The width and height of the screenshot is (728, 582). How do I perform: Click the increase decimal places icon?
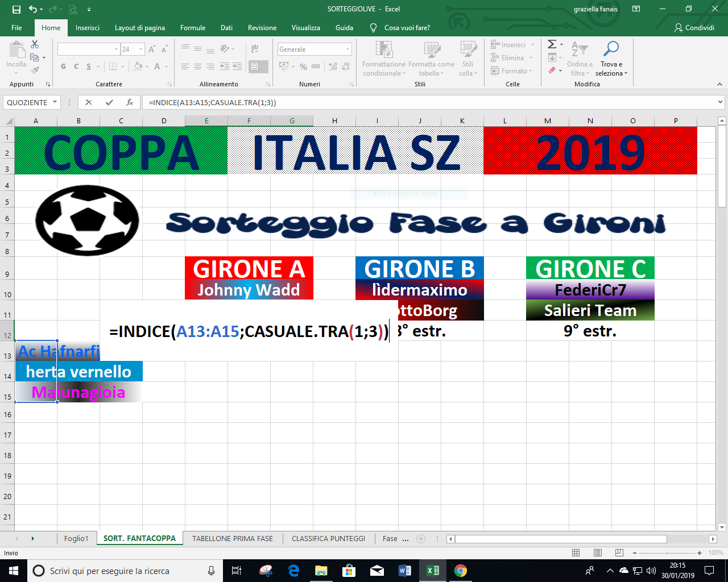(333, 66)
